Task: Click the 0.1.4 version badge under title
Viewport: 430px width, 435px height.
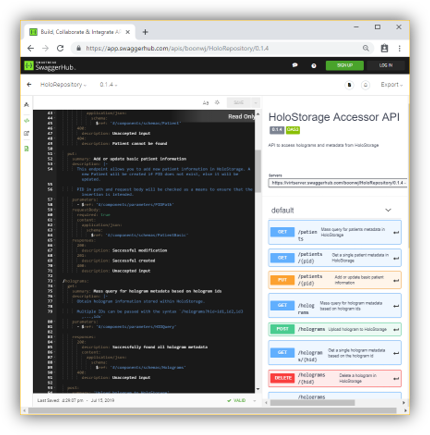Action: [x=277, y=130]
